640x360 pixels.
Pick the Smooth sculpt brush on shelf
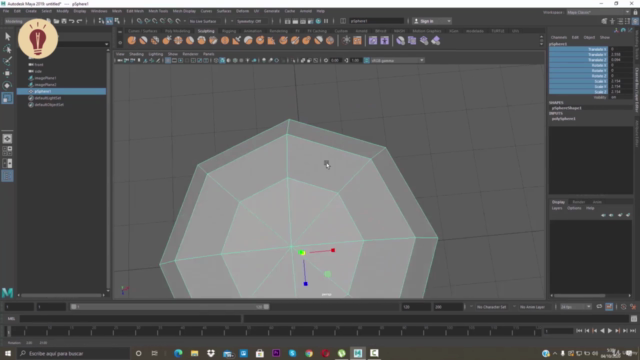143,40
